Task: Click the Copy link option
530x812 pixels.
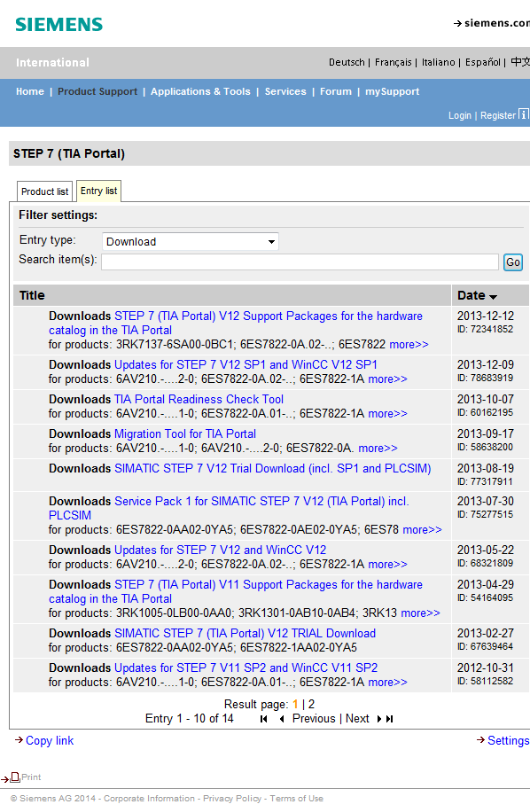Action: (x=50, y=741)
